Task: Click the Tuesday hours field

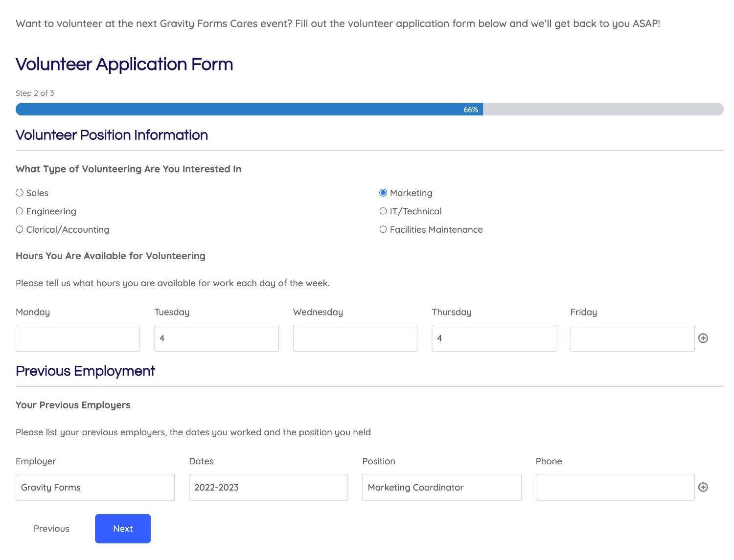Action: (217, 338)
